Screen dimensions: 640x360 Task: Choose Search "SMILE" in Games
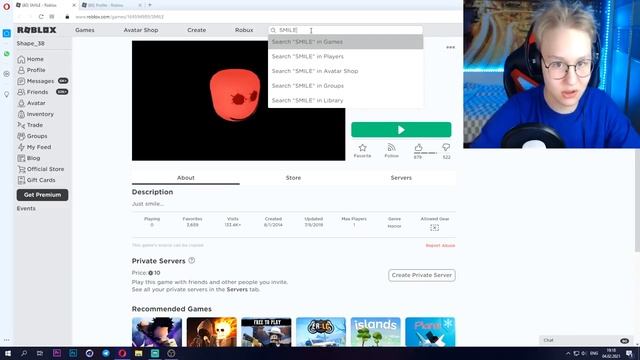pyautogui.click(x=345, y=42)
